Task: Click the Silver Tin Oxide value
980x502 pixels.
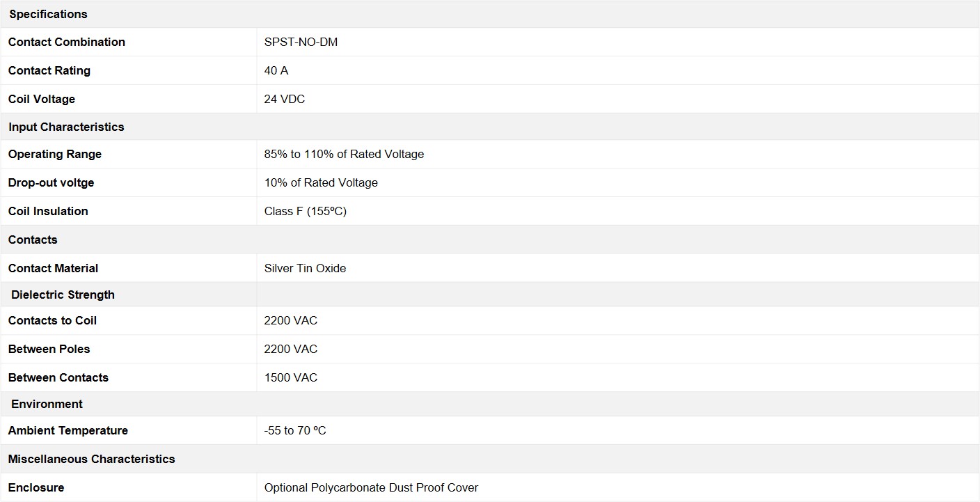Action: tap(305, 268)
